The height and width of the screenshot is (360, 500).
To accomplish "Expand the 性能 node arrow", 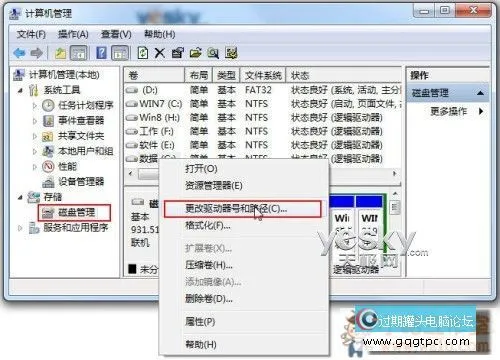I will click(x=35, y=167).
